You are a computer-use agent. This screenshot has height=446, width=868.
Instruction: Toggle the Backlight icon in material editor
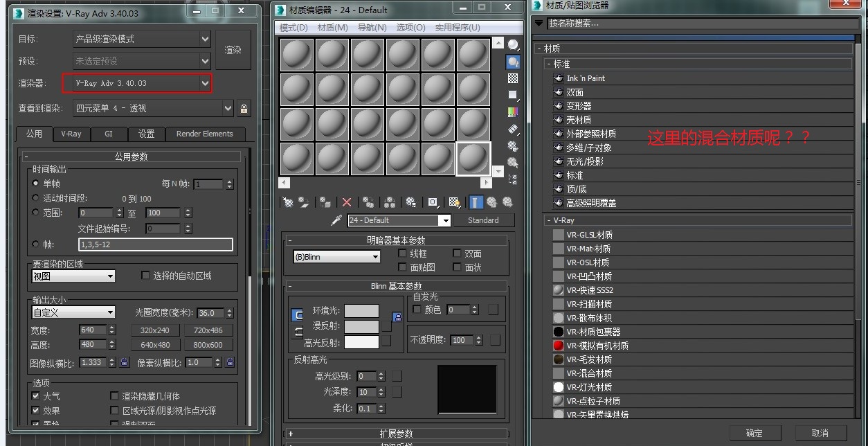[513, 62]
